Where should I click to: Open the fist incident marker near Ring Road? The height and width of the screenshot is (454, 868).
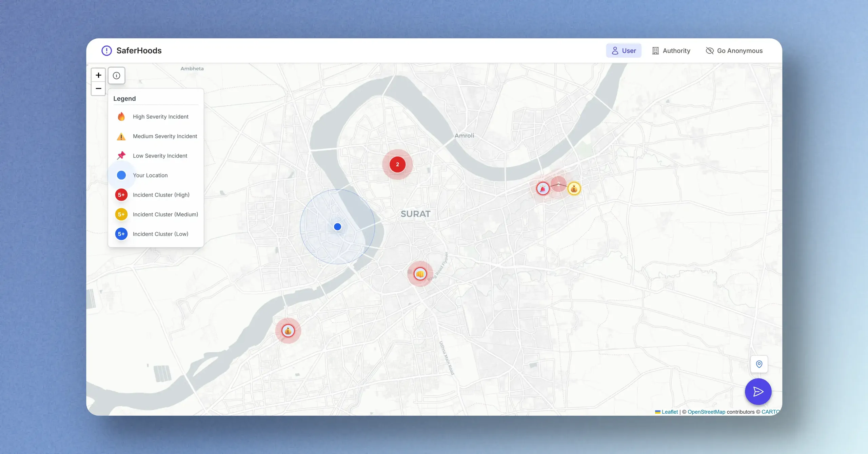(x=420, y=274)
